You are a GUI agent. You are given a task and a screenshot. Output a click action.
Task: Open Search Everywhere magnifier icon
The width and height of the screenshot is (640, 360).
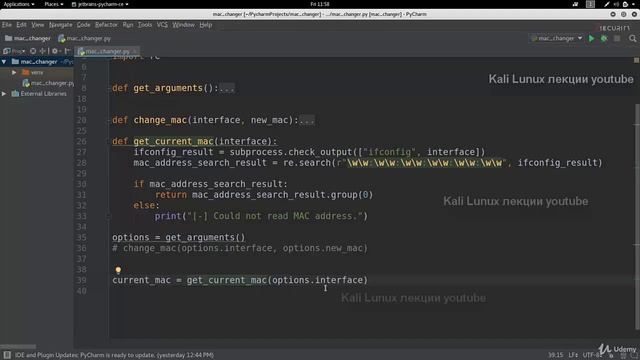(x=633, y=38)
